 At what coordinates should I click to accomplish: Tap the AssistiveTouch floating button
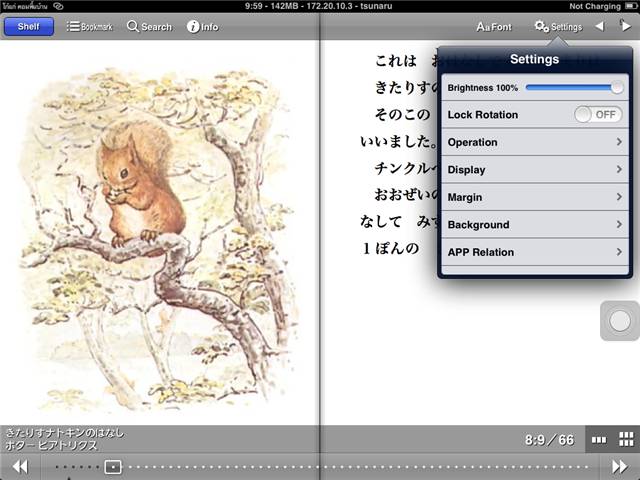(x=620, y=321)
